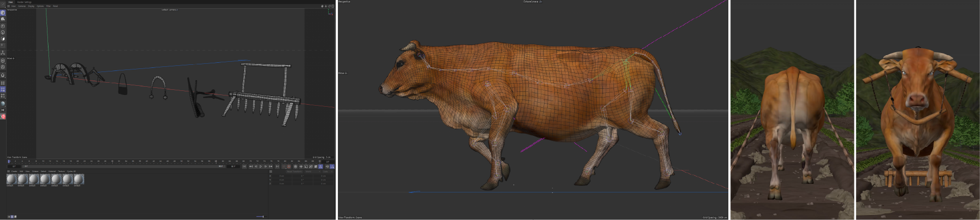Open the Create menu in material manager

click(14, 172)
